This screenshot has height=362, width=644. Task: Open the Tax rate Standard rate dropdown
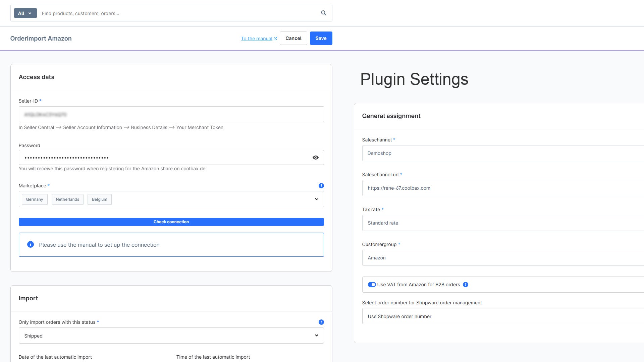pos(503,223)
